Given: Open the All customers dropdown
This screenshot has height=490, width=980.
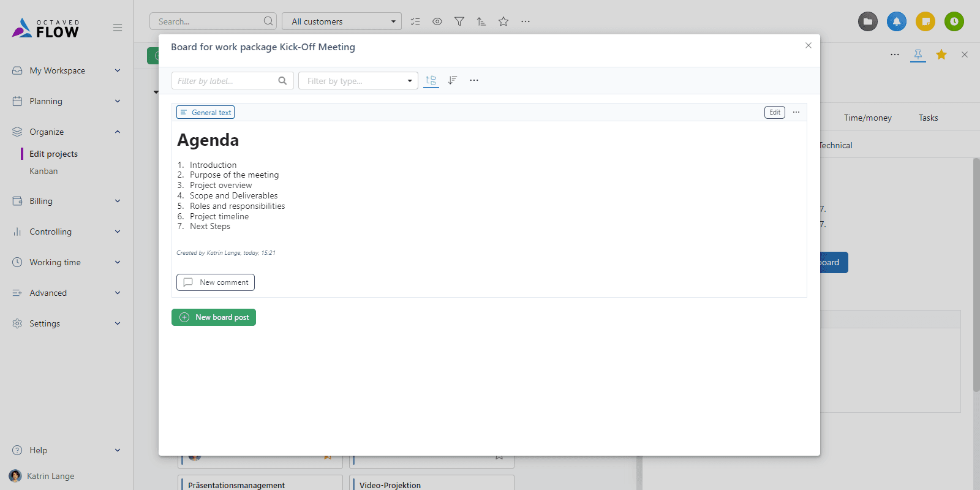Looking at the screenshot, I should (x=342, y=21).
